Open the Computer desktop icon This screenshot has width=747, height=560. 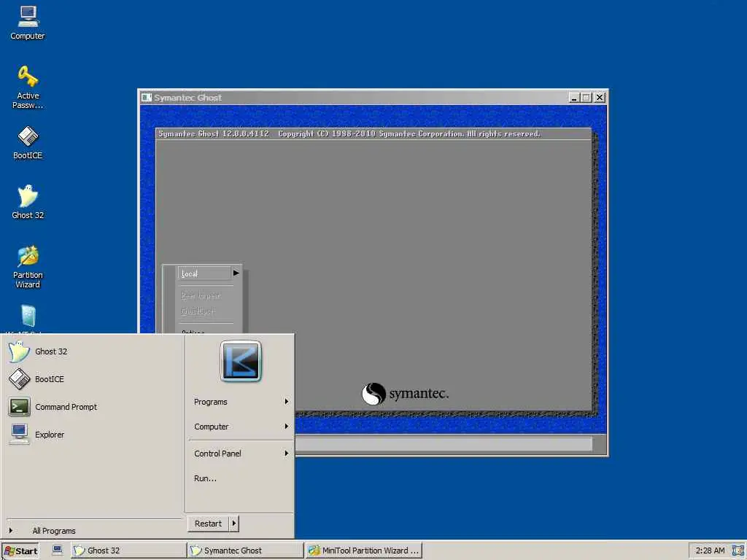point(28,23)
